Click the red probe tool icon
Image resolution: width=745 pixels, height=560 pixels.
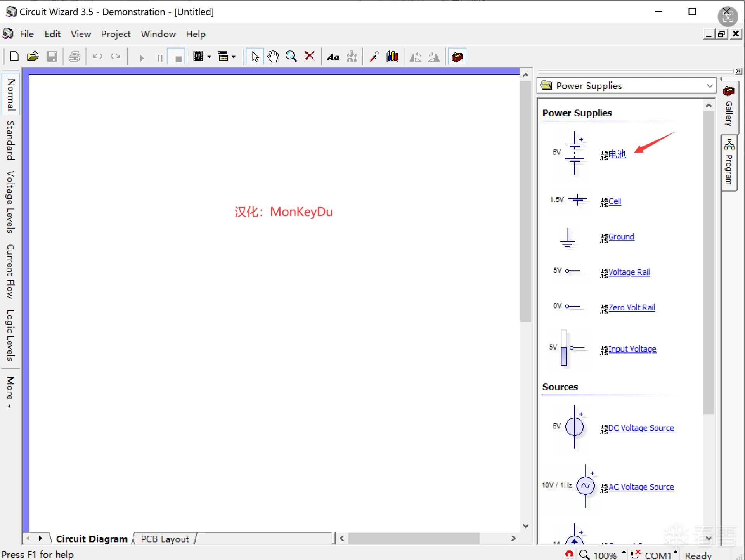tap(374, 57)
